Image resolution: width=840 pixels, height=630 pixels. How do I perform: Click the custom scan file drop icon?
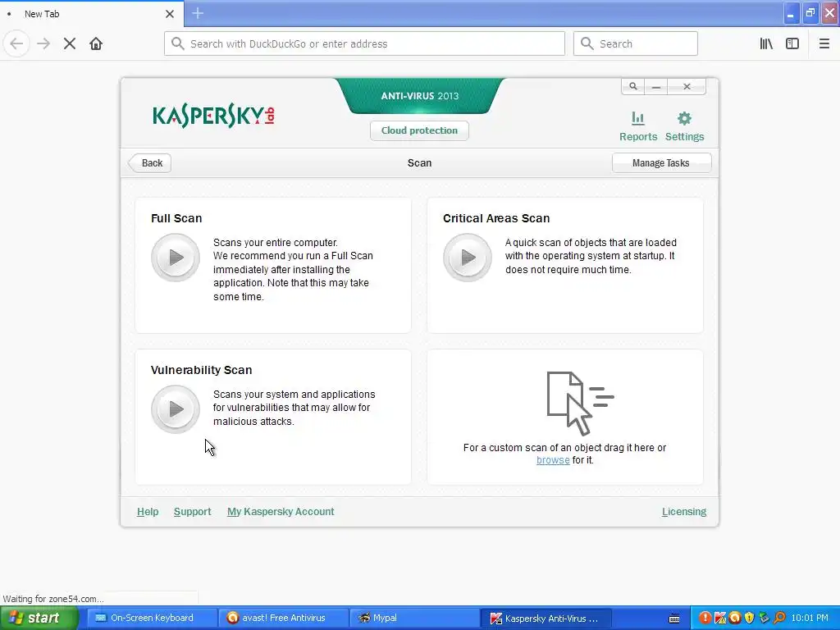[580, 403]
